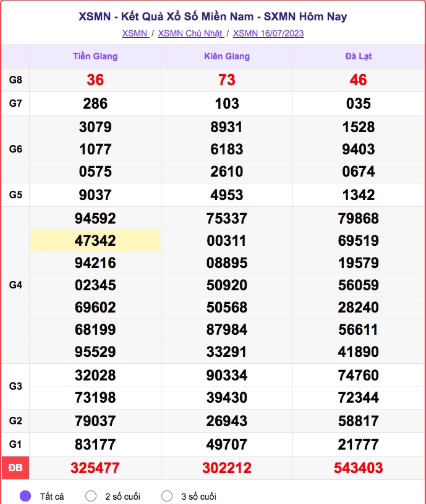Click the G6 number 6183

pyautogui.click(x=227, y=149)
